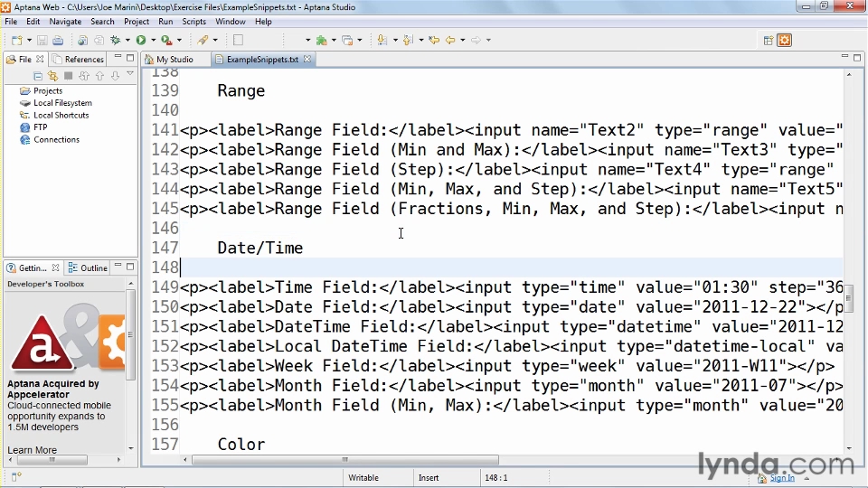Click the rocket deploy icon in toolbar
The height and width of the screenshot is (488, 868).
[x=203, y=40]
